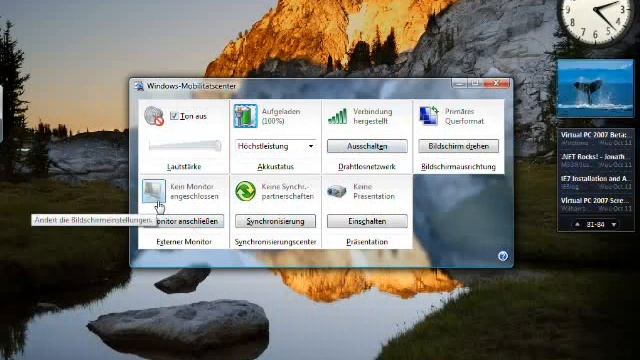The height and width of the screenshot is (360, 640).
Task: Click the Bildschirm drehen button
Action: pyautogui.click(x=458, y=146)
